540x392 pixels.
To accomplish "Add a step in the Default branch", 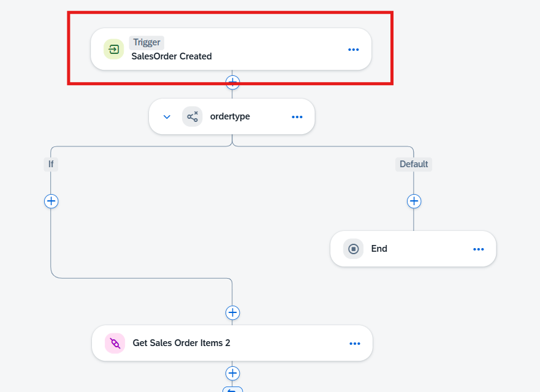I will point(414,201).
